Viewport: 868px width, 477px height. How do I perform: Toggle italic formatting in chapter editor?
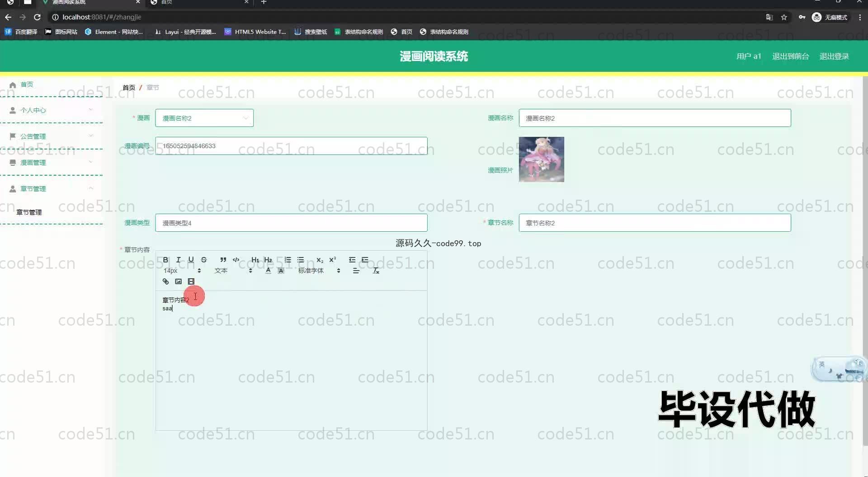point(178,260)
